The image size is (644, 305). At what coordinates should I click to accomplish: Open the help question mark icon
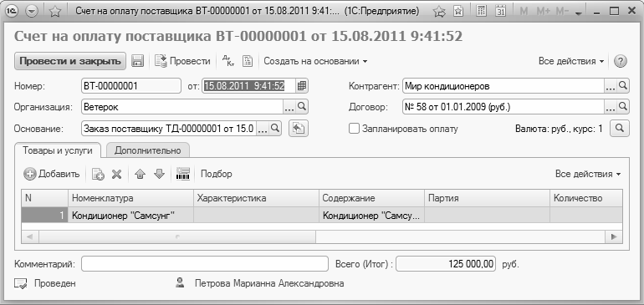621,61
